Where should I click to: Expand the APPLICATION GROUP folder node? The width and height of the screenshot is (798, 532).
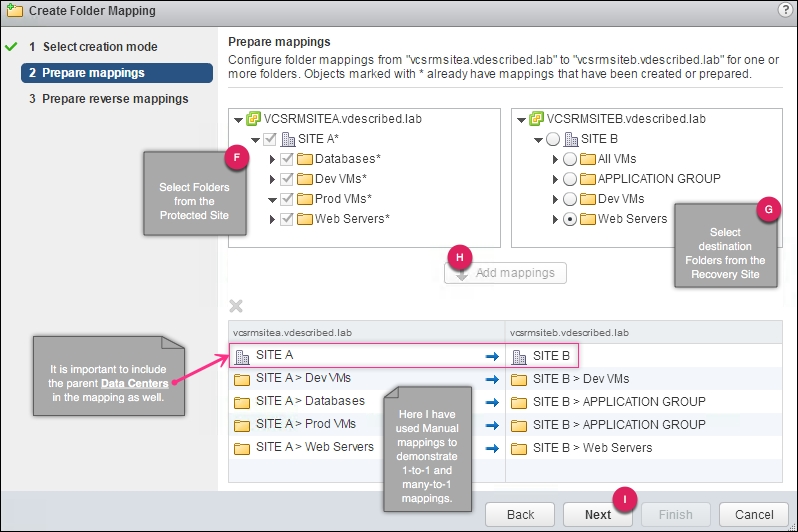click(x=555, y=179)
